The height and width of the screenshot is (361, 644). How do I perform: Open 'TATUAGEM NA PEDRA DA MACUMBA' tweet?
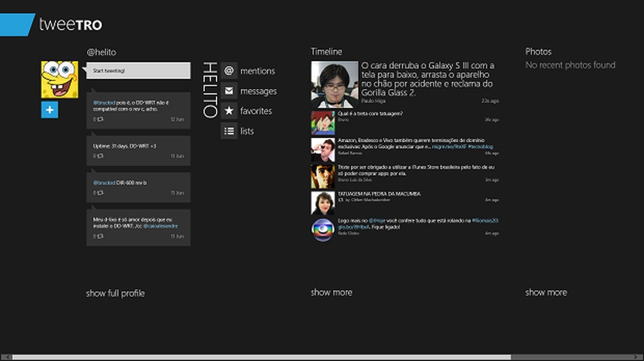point(379,194)
